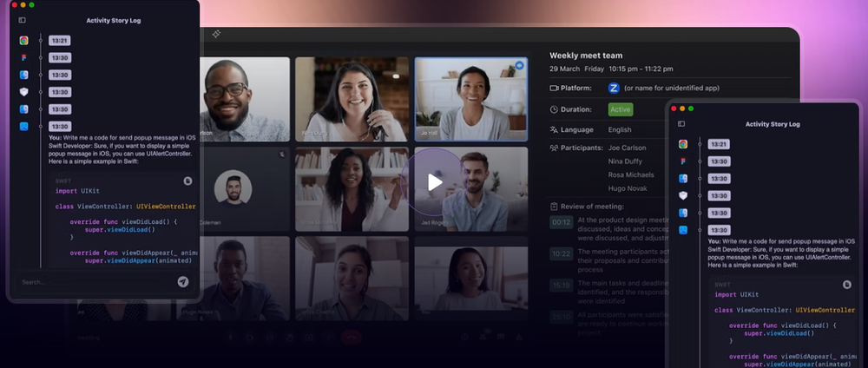Jump to the 00:12 review timestamp
868x368 pixels.
coord(561,222)
